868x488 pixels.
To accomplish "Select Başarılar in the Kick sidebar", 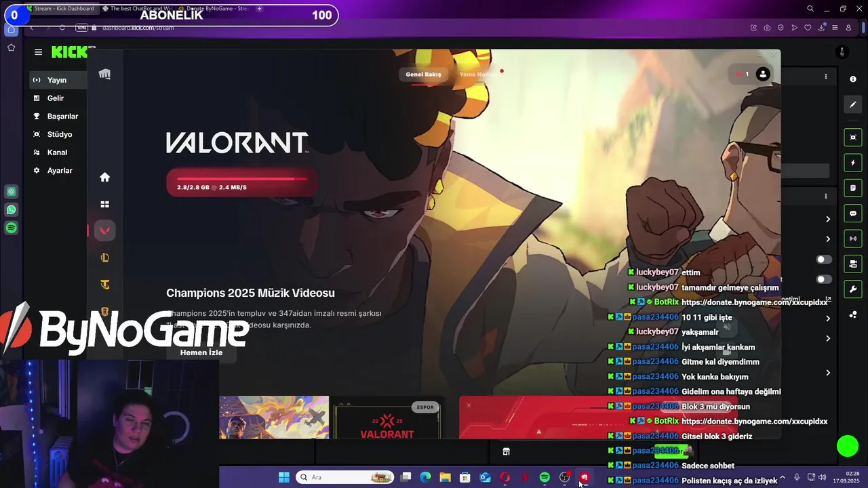I will pyautogui.click(x=62, y=117).
